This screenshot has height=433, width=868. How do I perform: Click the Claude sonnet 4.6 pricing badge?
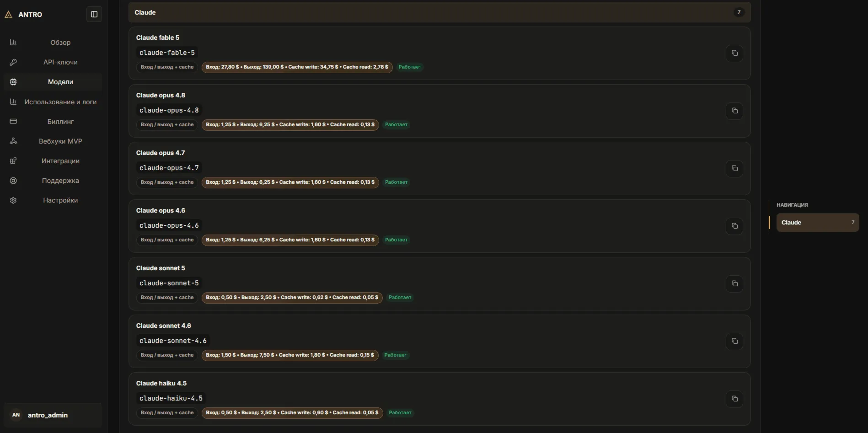tap(290, 355)
